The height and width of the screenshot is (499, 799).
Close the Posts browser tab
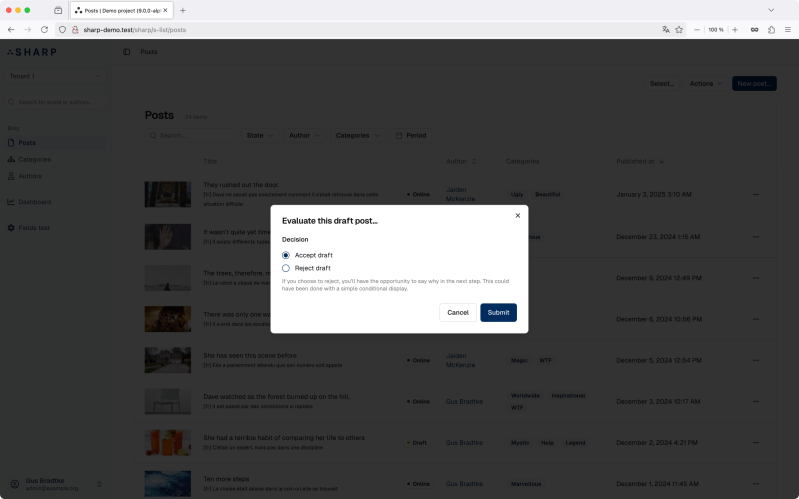[165, 10]
